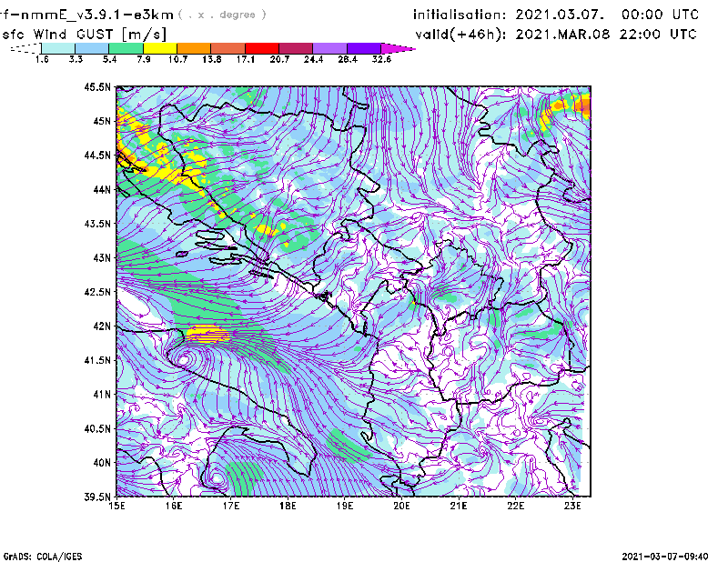Viewport: 728px width, 562px height.
Task: Click the '39.5N' latitude label
Action: point(97,497)
